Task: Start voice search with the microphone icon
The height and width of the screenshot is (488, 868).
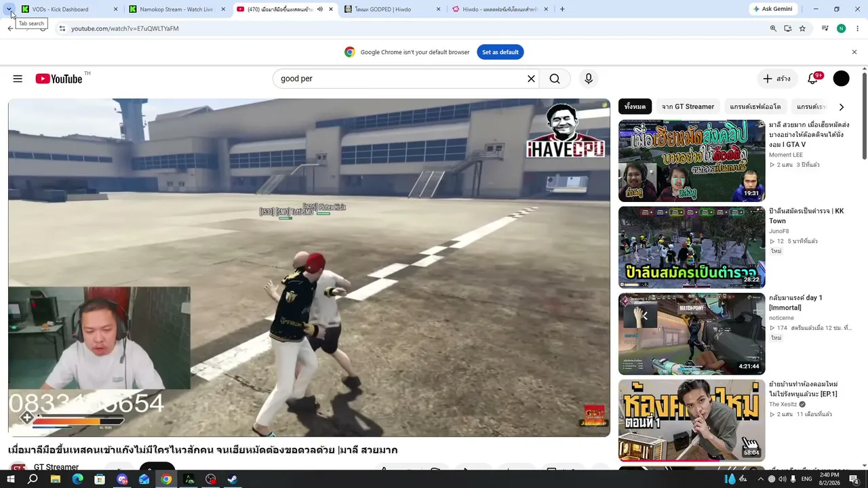Action: tap(589, 79)
